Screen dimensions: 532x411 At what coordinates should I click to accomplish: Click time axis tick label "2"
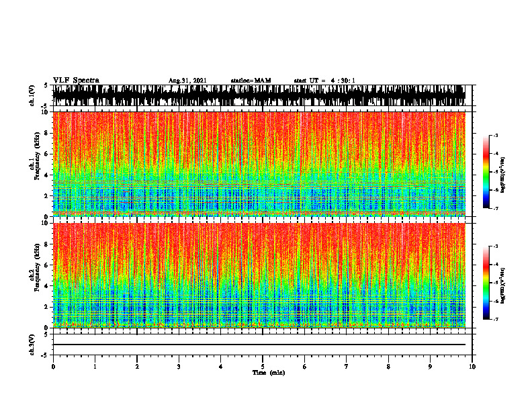click(x=137, y=367)
